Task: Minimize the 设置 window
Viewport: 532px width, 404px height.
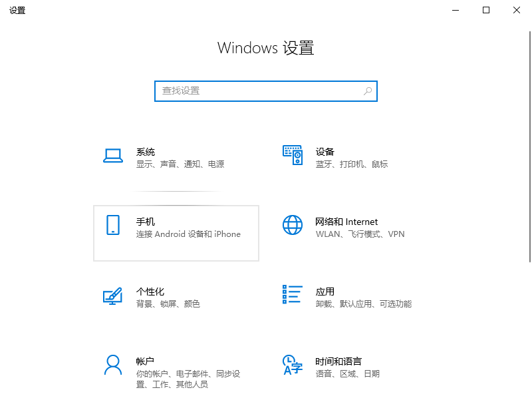Action: 455,10
